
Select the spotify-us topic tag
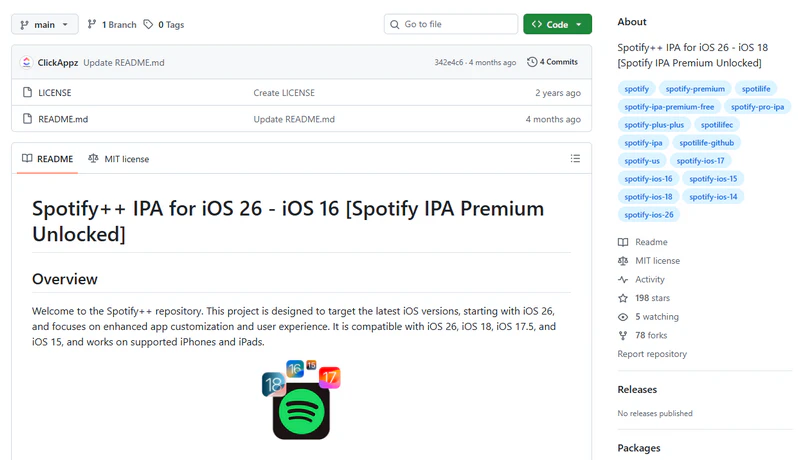coord(642,161)
